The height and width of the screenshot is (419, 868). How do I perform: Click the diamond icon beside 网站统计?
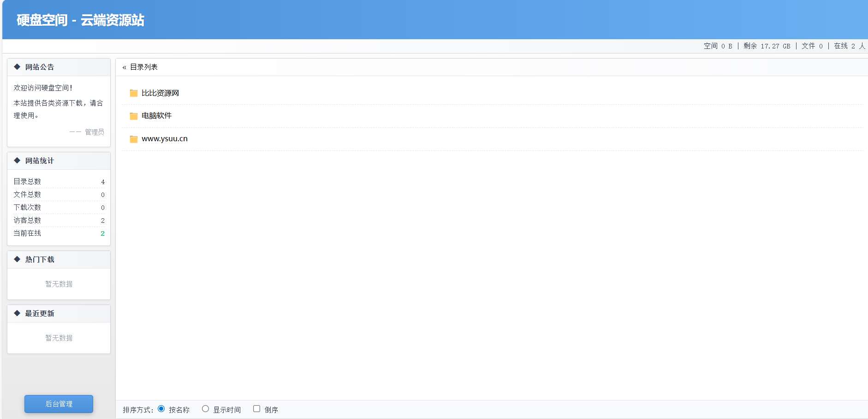(17, 161)
